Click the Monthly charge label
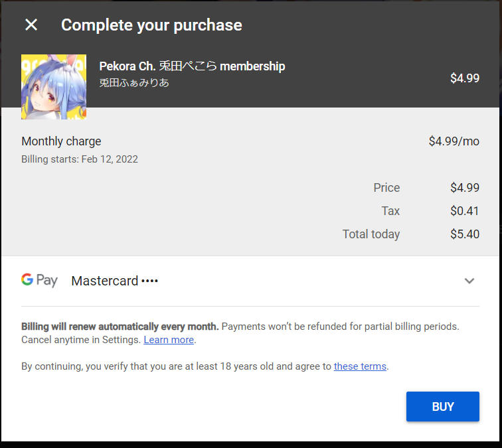 click(x=61, y=141)
